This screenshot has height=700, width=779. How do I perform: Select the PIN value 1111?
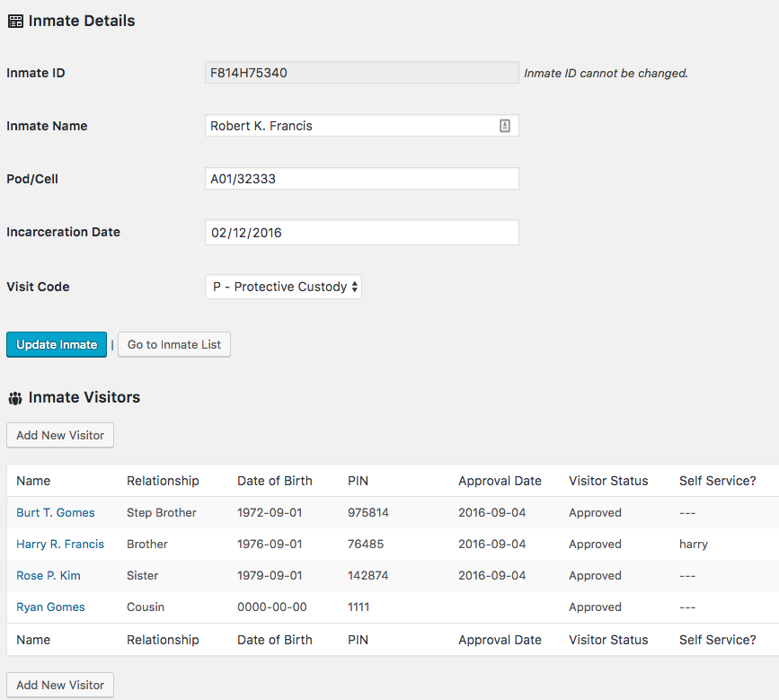[x=359, y=607]
